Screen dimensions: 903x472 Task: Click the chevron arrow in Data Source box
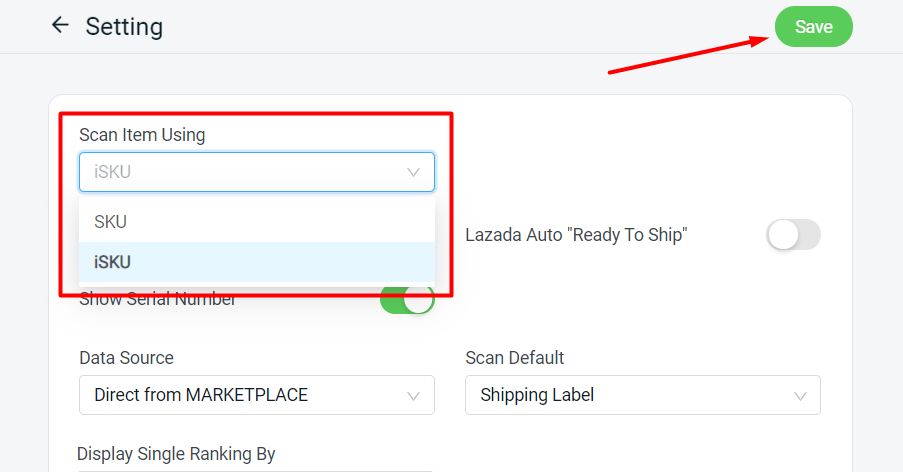414,396
